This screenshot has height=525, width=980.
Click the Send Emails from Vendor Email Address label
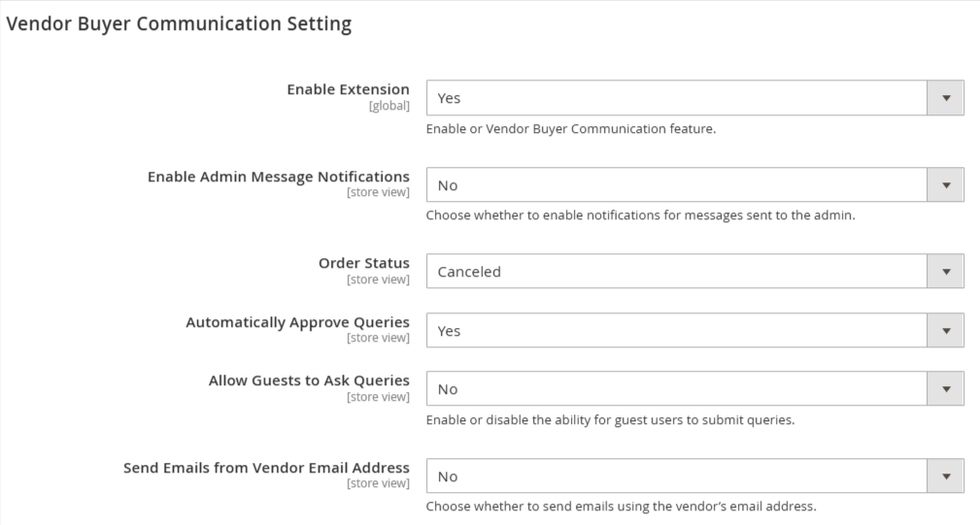click(x=266, y=468)
